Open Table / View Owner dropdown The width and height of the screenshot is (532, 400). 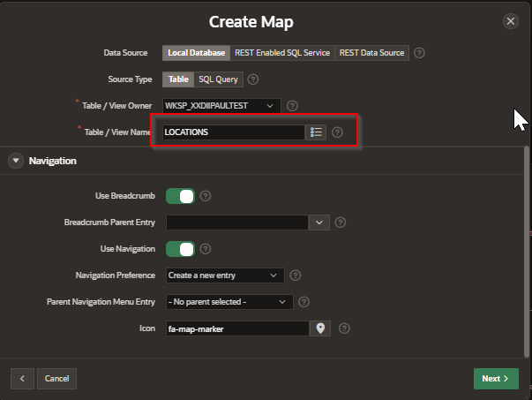(x=221, y=106)
